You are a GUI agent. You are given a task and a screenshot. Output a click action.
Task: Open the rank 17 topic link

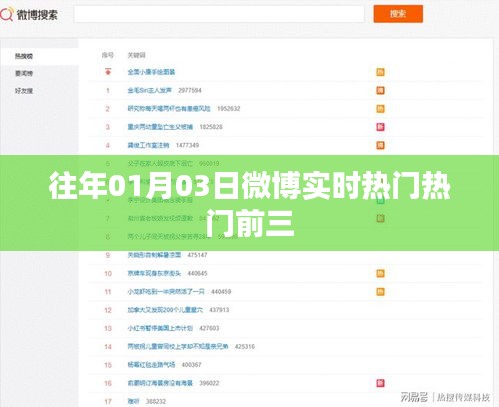(133, 402)
